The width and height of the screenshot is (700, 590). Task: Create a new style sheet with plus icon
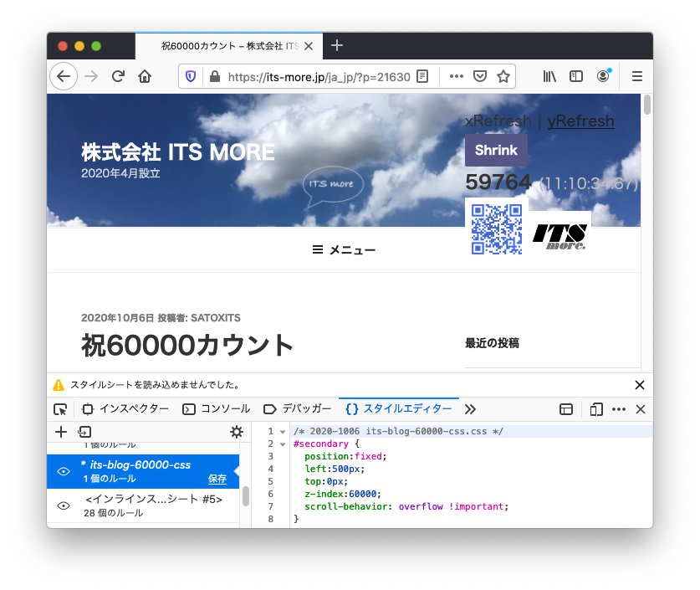click(61, 432)
